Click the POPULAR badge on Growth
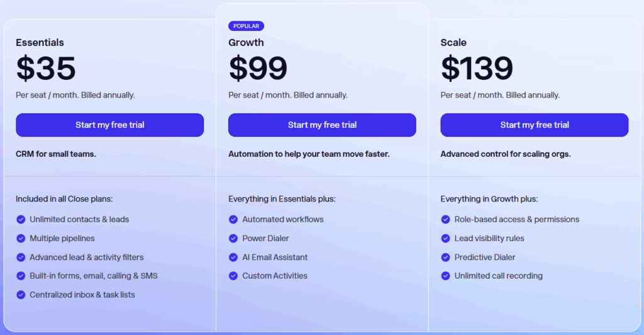Image resolution: width=644 pixels, height=335 pixels. (x=246, y=26)
